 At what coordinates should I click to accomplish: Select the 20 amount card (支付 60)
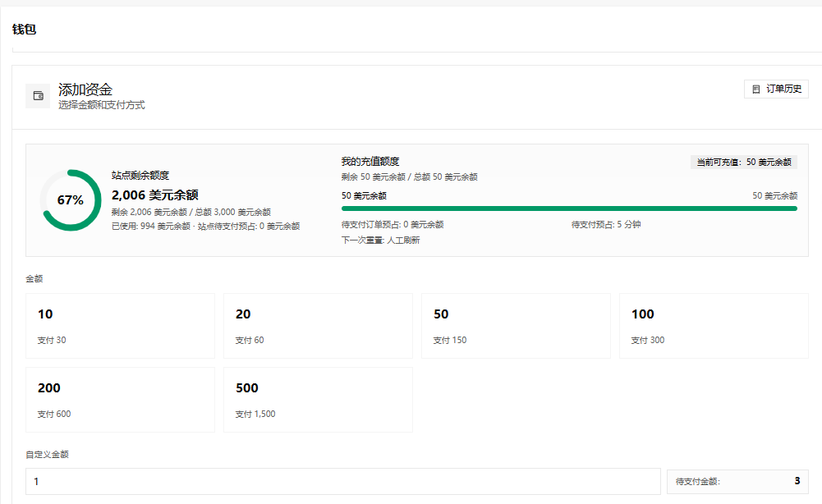click(318, 326)
